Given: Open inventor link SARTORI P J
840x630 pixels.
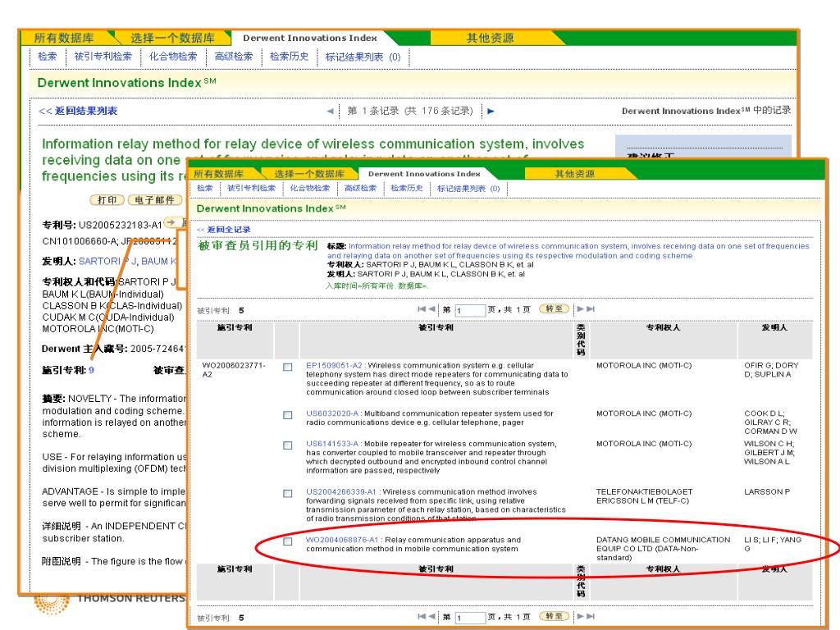Looking at the screenshot, I should [x=108, y=261].
